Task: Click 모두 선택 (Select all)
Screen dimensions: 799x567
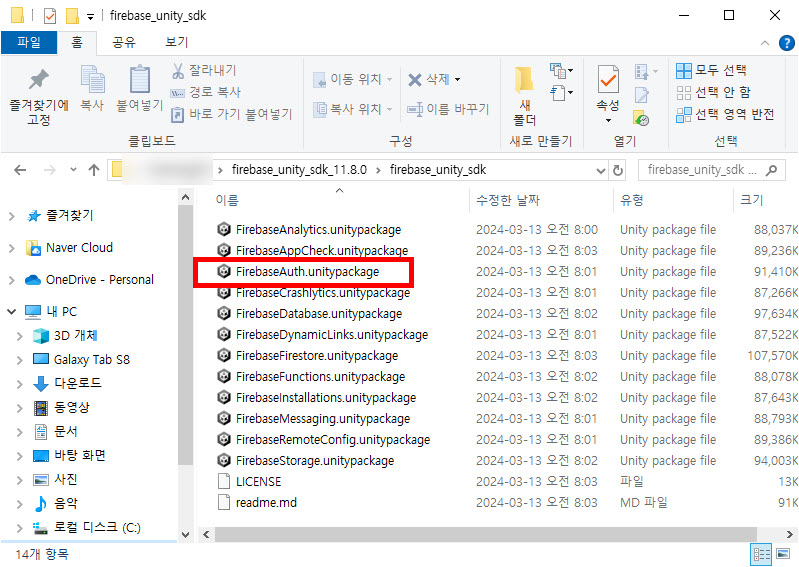Action: [711, 70]
